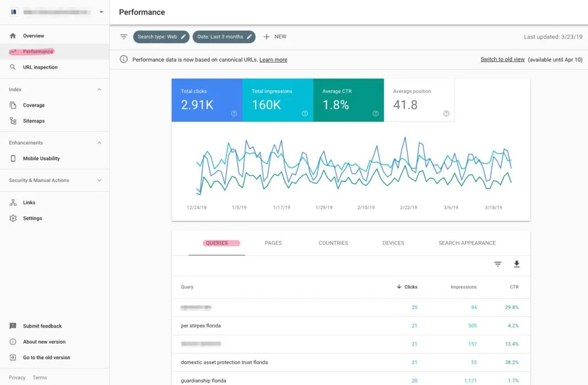Image resolution: width=588 pixels, height=385 pixels.
Task: Click the Switch to old view link
Action: 502,59
